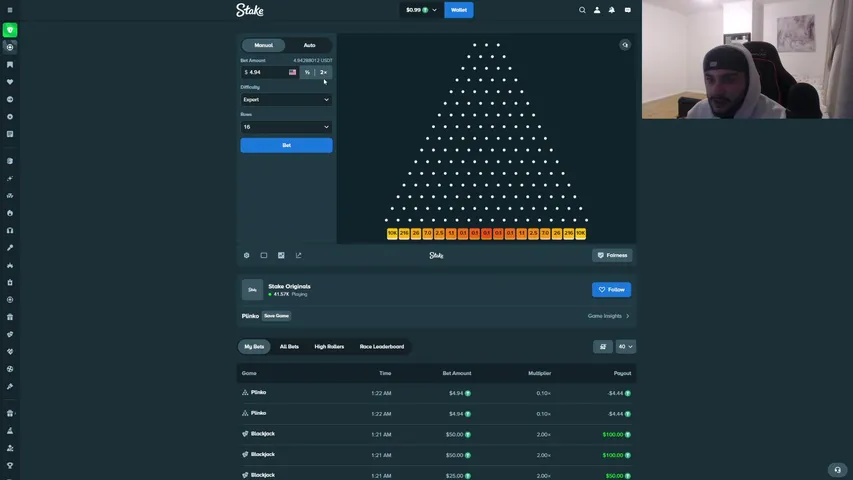853x480 pixels.
Task: Open notifications bell in header
Action: pyautogui.click(x=611, y=10)
